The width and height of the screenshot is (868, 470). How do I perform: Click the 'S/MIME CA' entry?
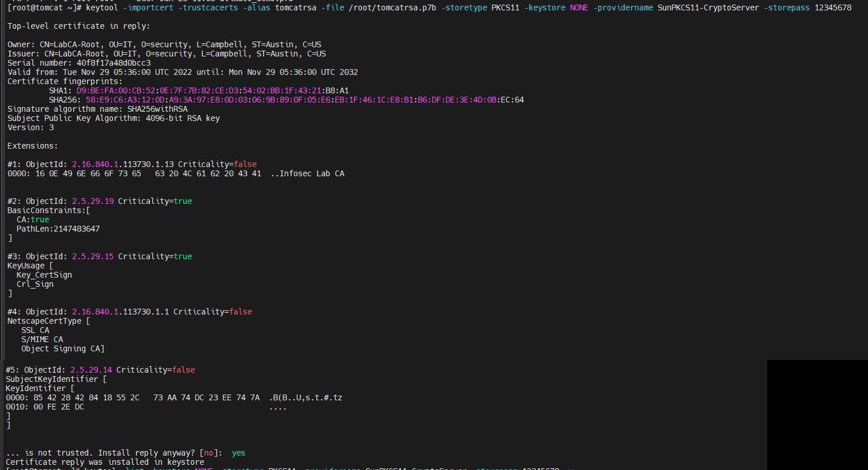(42, 339)
